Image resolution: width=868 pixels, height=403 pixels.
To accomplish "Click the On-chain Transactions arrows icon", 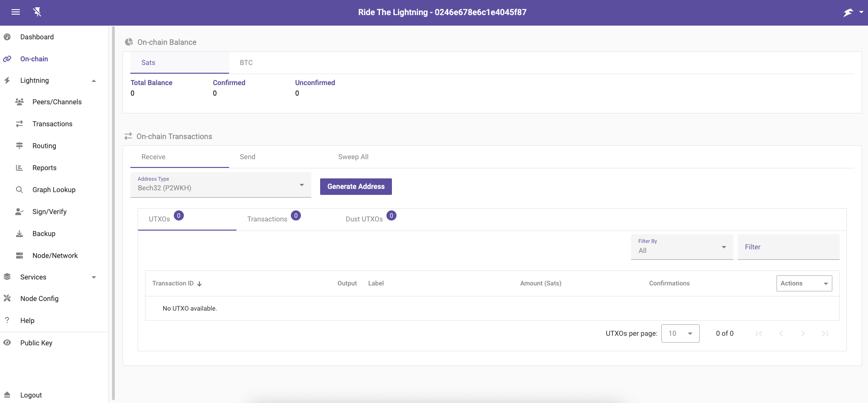I will coord(129,136).
